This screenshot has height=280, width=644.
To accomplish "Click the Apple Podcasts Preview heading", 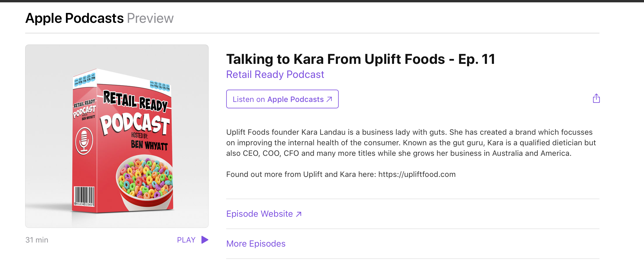I will (99, 18).
